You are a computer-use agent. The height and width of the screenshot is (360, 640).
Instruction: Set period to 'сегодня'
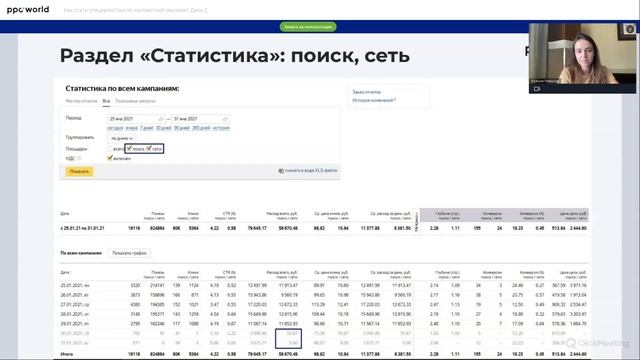coord(115,128)
